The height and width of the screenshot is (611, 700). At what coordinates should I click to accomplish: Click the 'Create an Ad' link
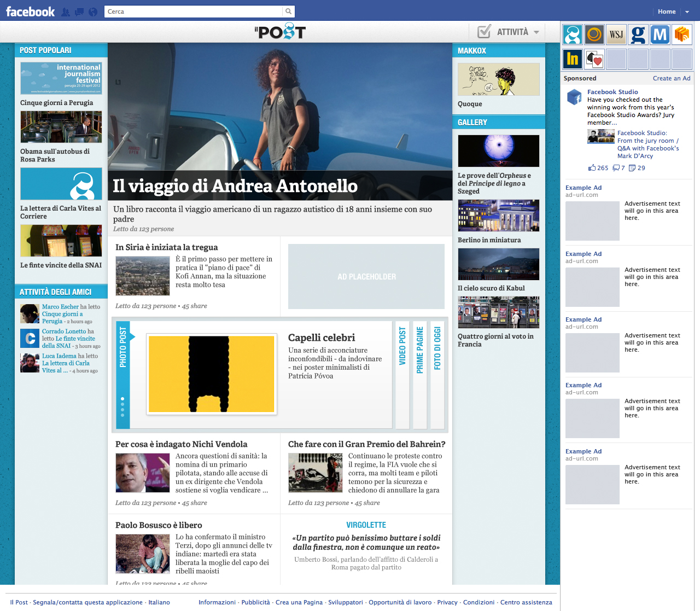pos(672,78)
